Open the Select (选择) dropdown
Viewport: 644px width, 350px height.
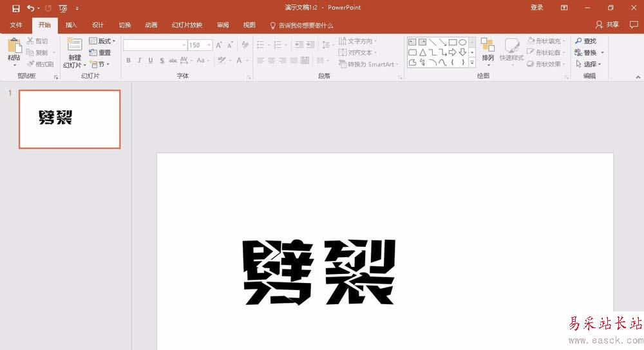589,64
